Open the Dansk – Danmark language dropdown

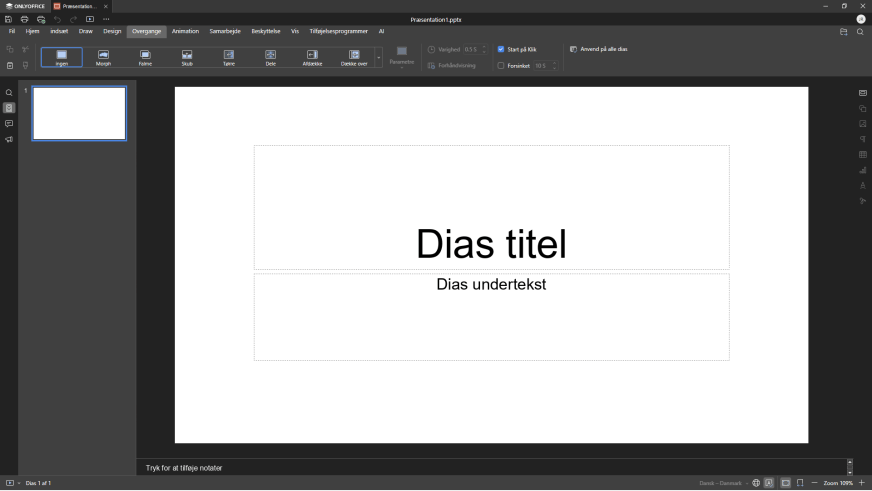[x=721, y=483]
